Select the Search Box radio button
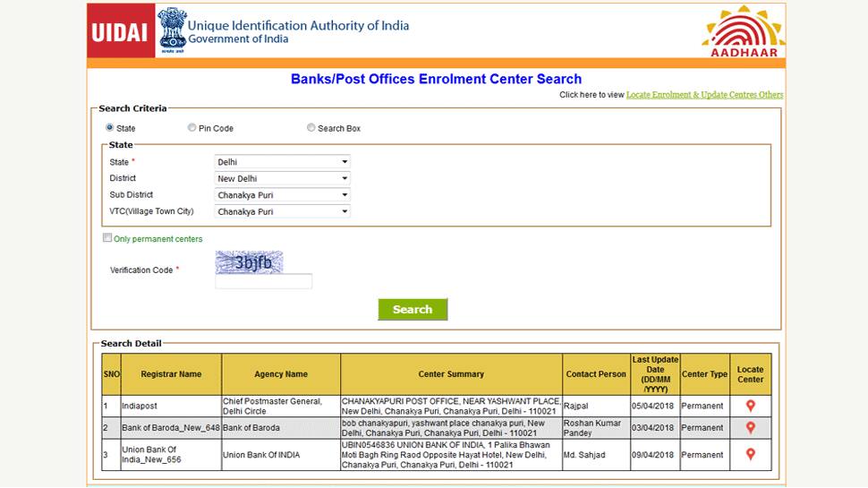Screen dimensions: 868x488 pyautogui.click(x=311, y=127)
